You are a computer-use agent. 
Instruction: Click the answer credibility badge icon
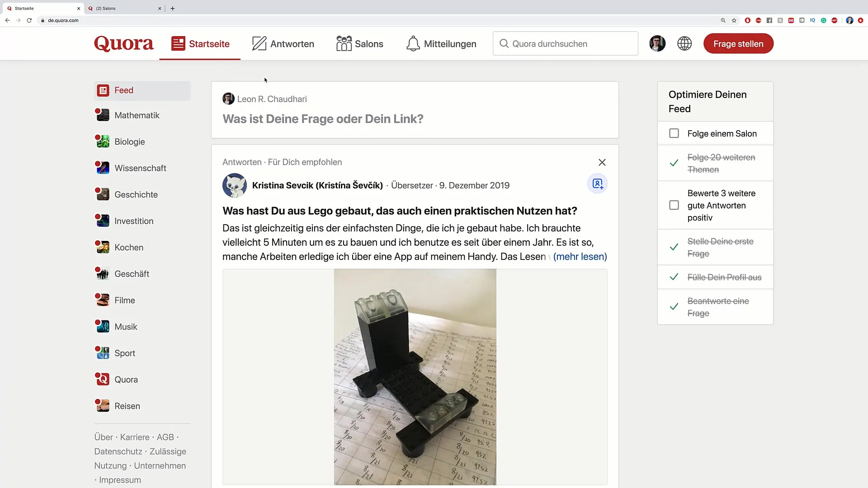[597, 184]
